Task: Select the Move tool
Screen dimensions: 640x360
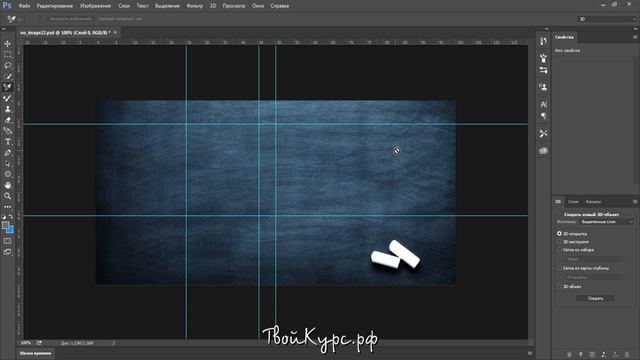Action: click(7, 44)
